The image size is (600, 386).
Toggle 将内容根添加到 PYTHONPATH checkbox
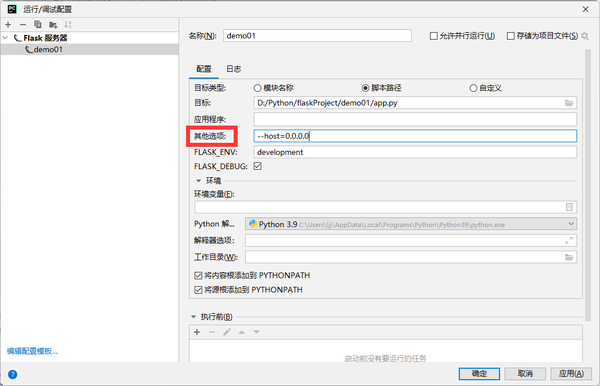(198, 275)
